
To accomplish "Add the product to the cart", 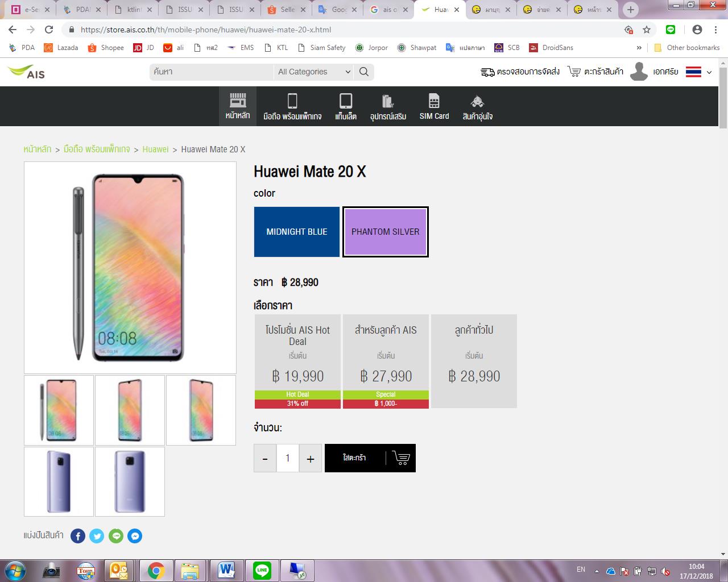I will click(370, 458).
